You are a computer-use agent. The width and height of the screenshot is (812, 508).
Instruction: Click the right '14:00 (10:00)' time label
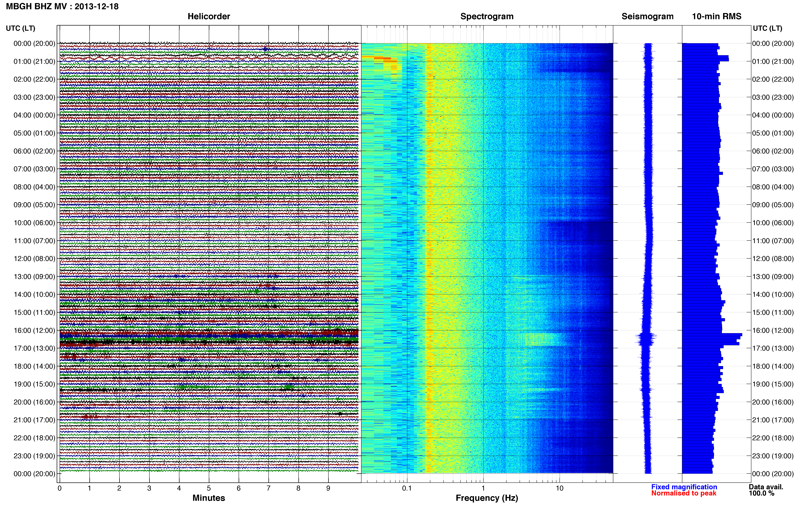point(773,295)
